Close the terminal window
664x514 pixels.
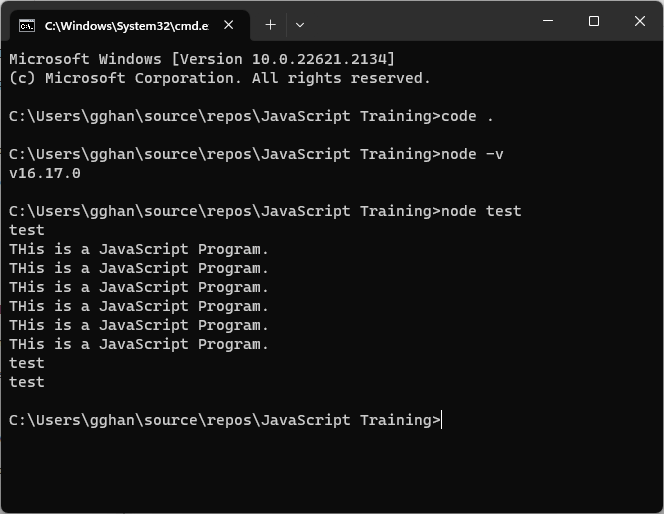[639, 21]
